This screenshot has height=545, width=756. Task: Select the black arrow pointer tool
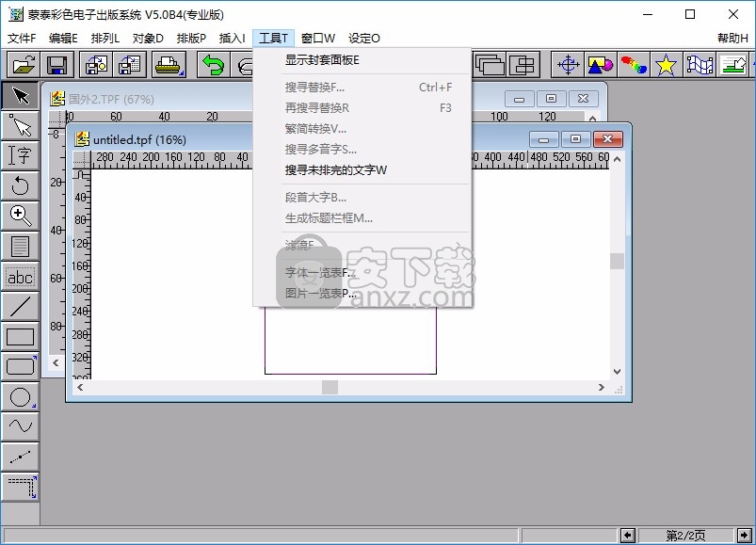point(21,95)
